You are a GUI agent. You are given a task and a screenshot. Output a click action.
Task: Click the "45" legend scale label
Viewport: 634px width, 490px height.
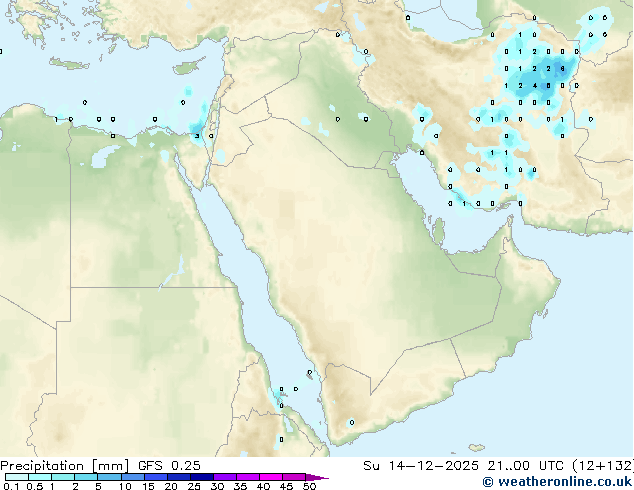pos(286,486)
